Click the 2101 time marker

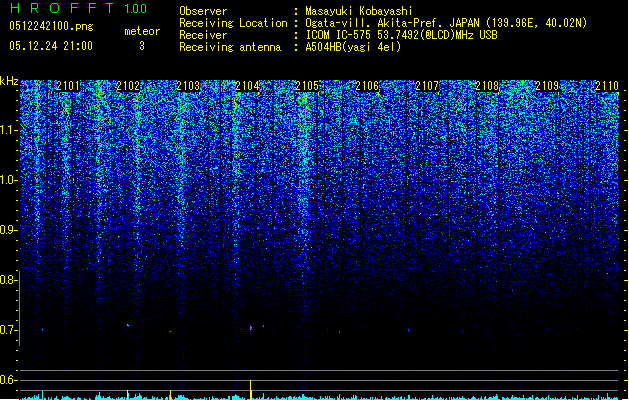point(68,85)
